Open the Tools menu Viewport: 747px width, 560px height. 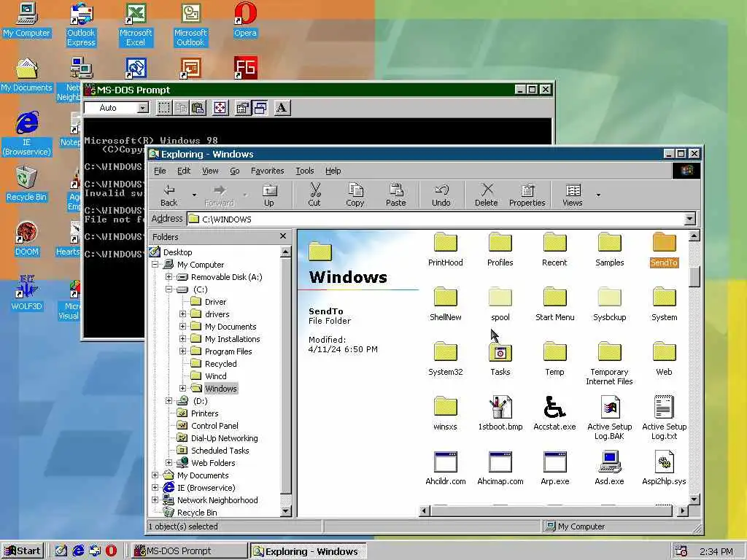(305, 171)
